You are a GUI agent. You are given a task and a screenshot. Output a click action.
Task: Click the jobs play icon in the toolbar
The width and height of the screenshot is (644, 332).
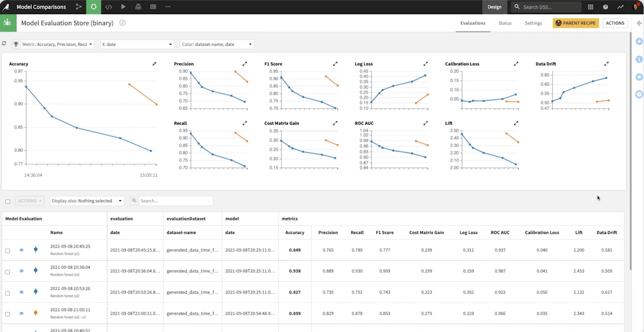click(x=123, y=7)
